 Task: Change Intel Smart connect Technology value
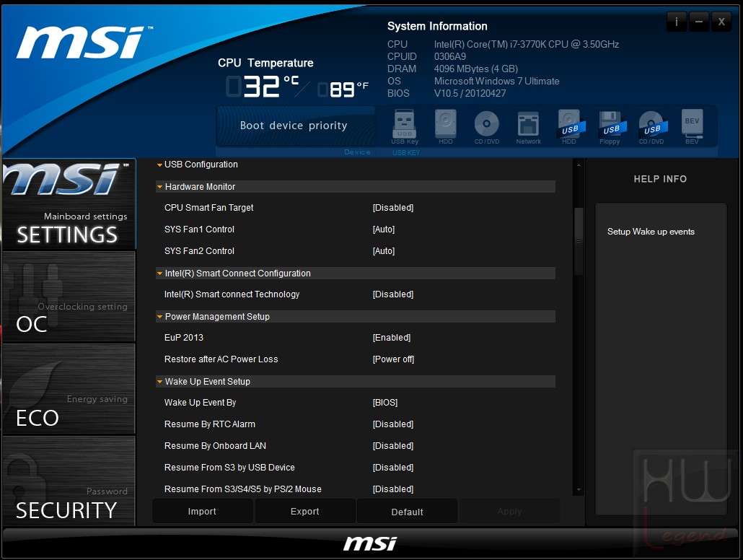click(393, 294)
